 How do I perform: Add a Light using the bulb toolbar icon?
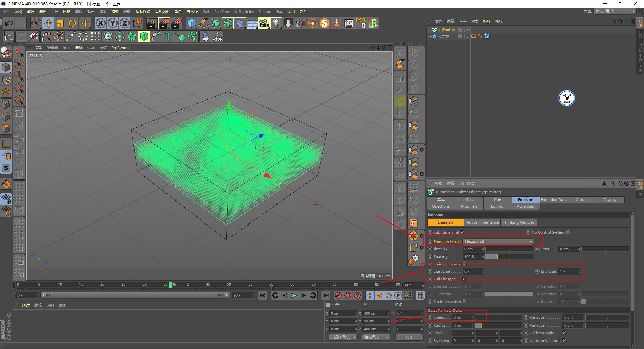[275, 23]
